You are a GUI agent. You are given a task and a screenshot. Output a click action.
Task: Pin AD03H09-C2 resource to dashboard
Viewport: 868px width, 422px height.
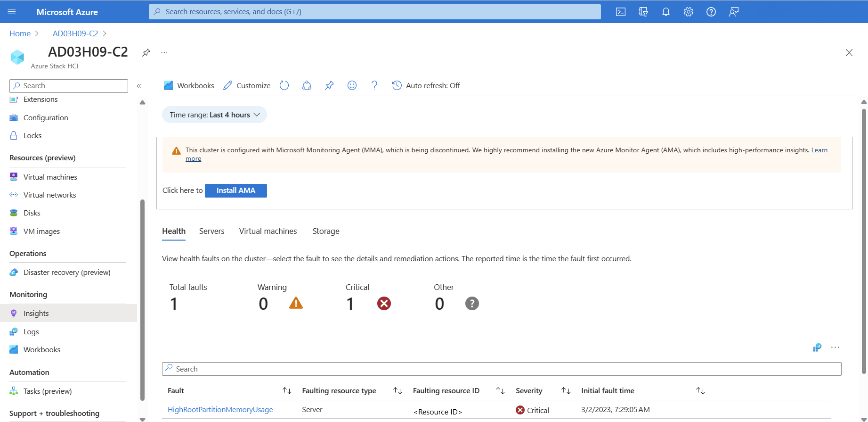point(146,52)
